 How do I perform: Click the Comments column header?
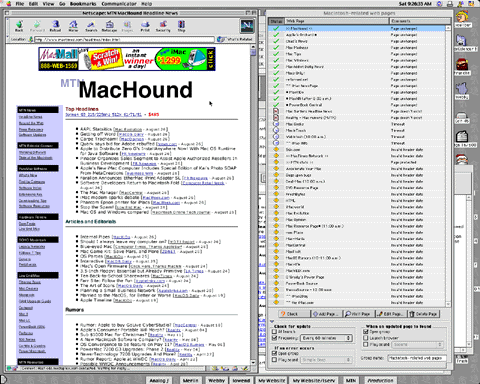click(420, 21)
